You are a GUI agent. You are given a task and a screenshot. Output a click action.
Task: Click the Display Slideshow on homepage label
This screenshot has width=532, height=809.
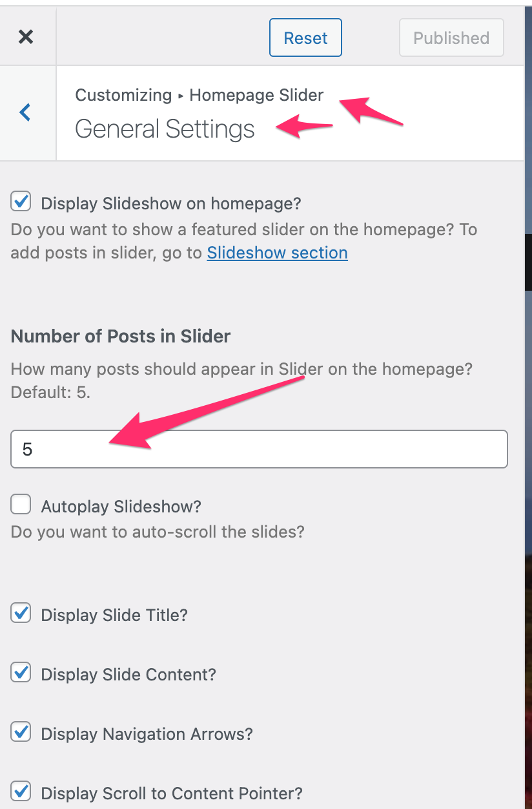click(171, 204)
